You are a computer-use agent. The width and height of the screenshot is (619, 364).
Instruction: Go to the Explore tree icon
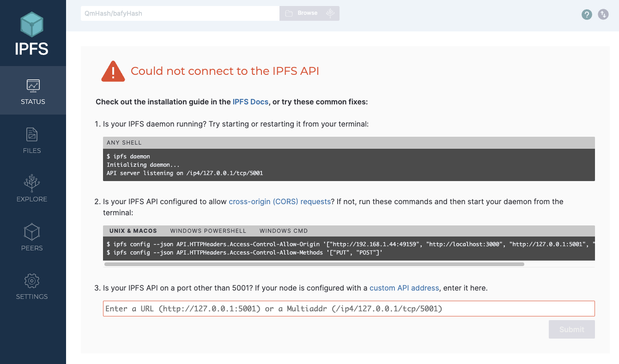[x=32, y=183]
